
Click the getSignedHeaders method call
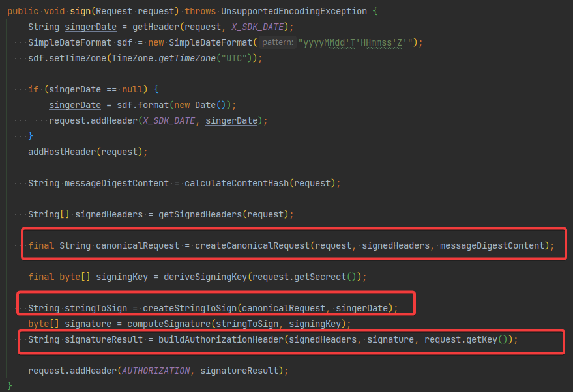pos(200,214)
